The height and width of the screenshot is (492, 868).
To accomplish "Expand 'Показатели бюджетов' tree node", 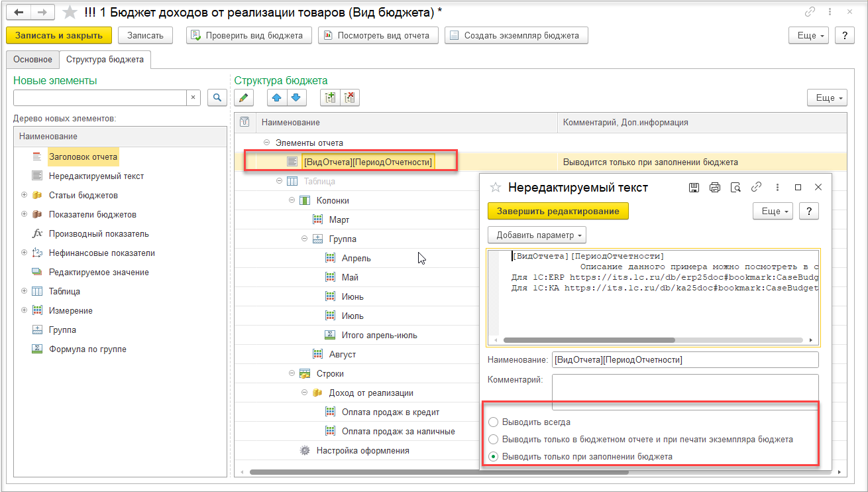I will point(24,215).
